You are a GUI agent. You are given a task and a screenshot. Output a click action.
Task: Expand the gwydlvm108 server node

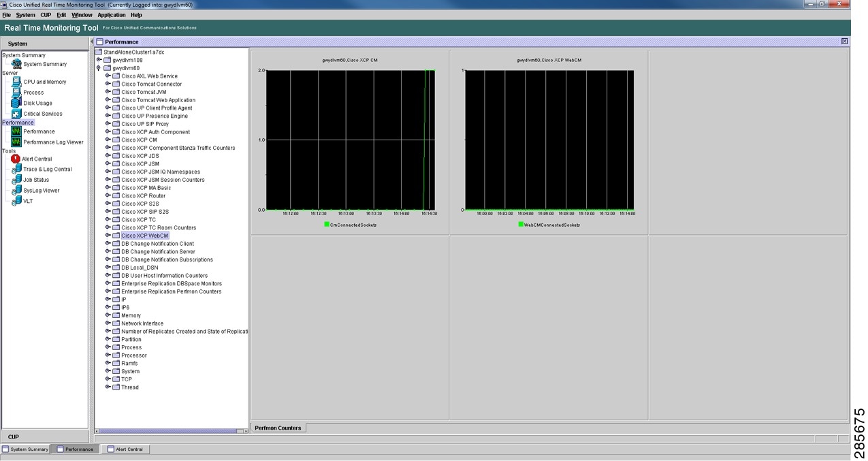99,60
